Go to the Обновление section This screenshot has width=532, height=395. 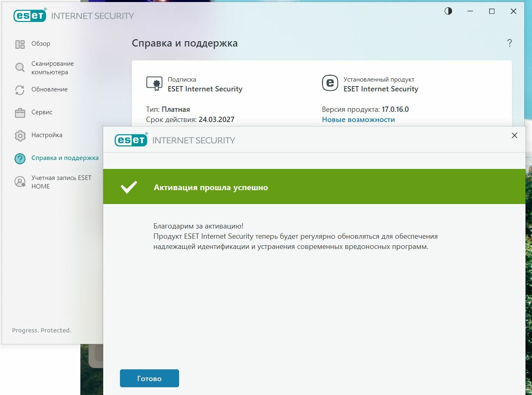[49, 89]
